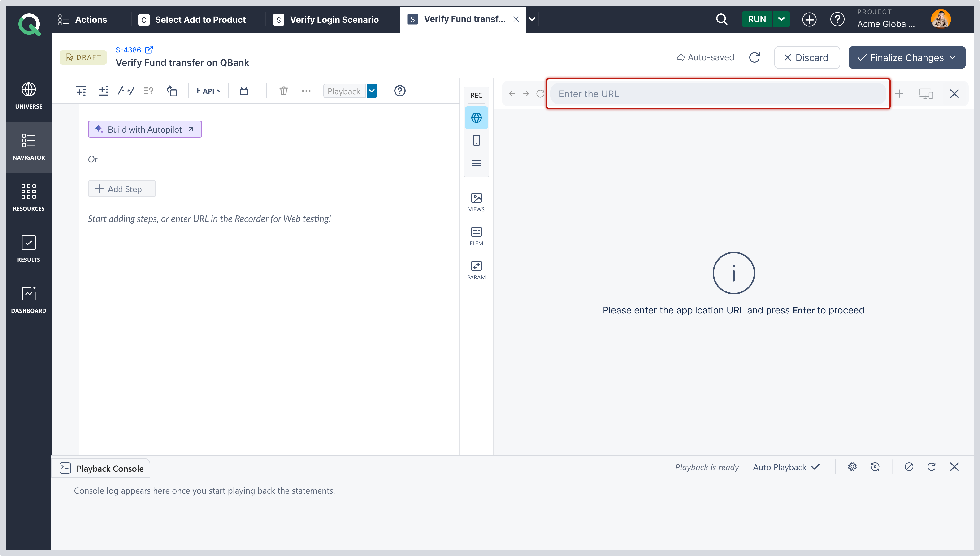Viewport: 980px width, 556px height.
Task: Open the S-4386 scenario link
Action: (134, 50)
